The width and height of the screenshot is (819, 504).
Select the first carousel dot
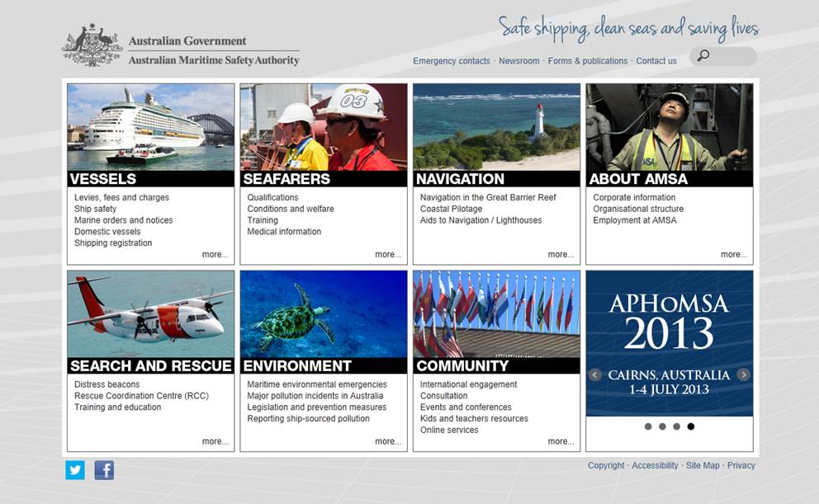[x=648, y=426]
